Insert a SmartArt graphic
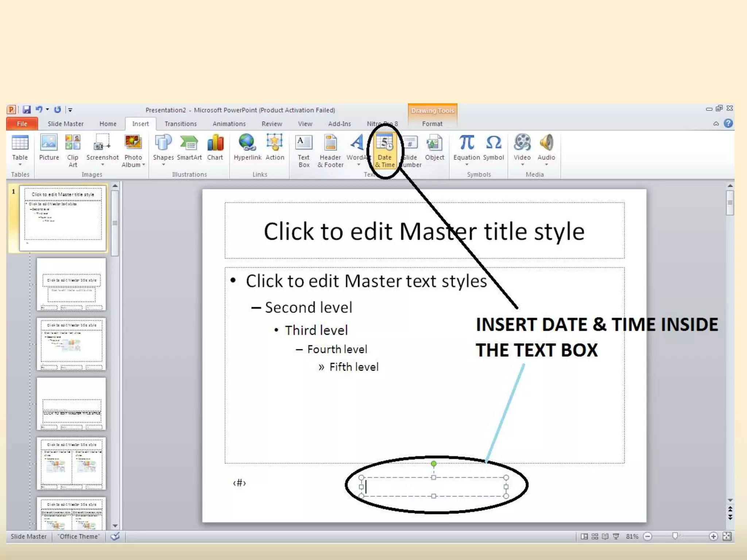 [x=189, y=143]
